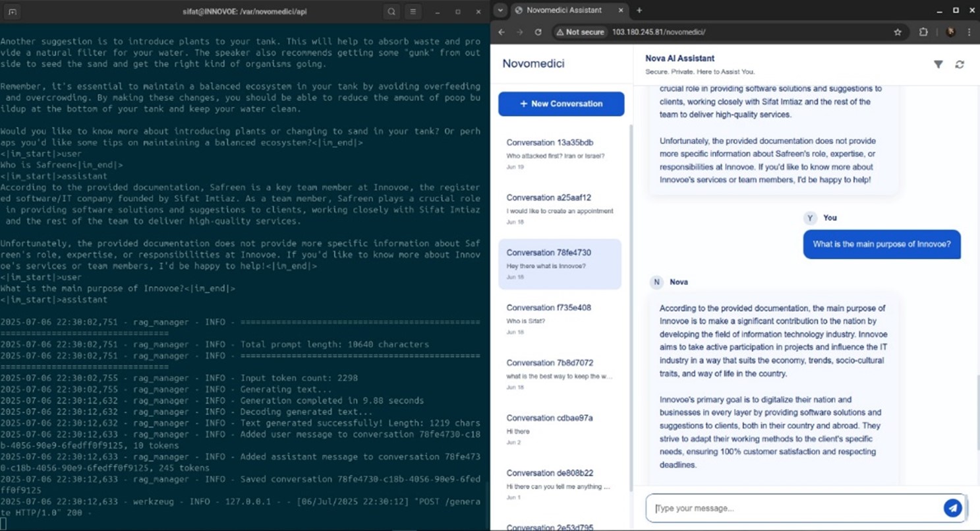Click 'Who is Sifat?' preview text
The image size is (980, 531).
[x=526, y=321]
